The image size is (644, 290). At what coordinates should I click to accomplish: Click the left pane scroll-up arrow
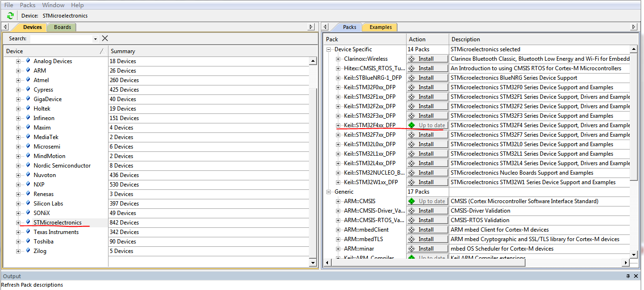pos(313,61)
